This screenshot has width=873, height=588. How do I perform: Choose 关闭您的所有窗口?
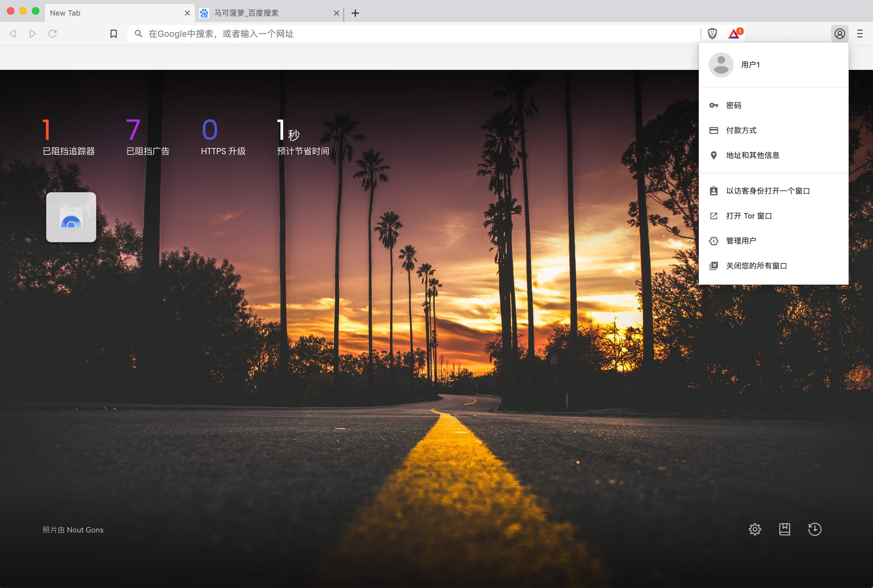coord(773,266)
